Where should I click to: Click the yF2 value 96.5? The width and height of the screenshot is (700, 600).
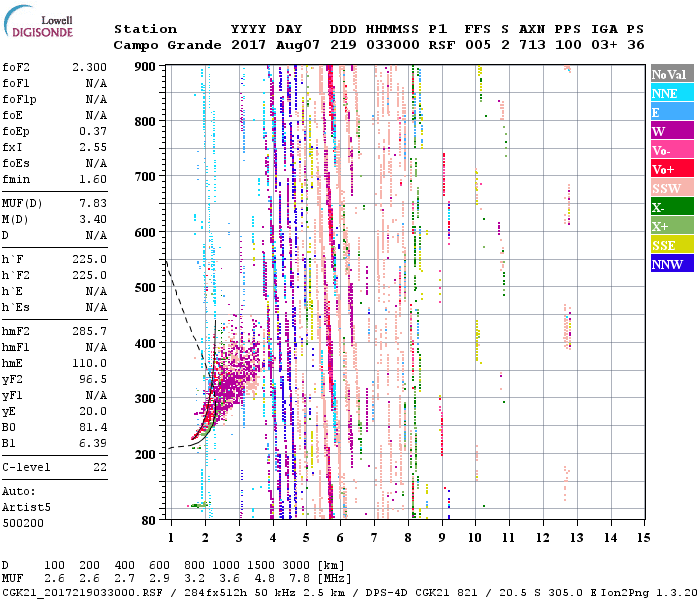pos(93,379)
